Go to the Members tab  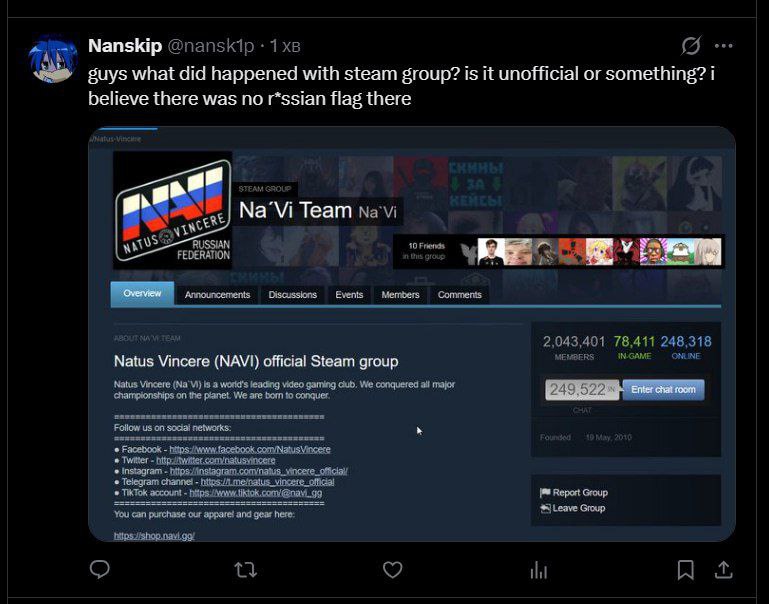coord(400,295)
